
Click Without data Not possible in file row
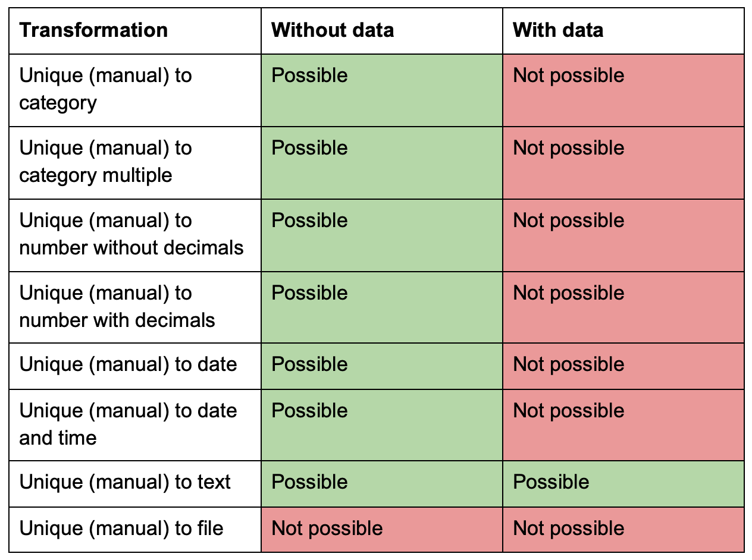click(x=382, y=530)
